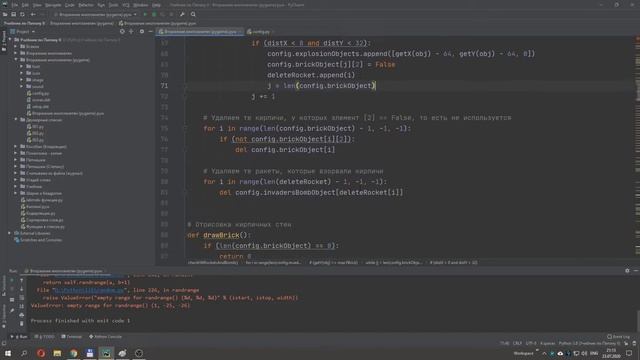
Task: Open the Terminal tool window tab
Action: pos(71,337)
